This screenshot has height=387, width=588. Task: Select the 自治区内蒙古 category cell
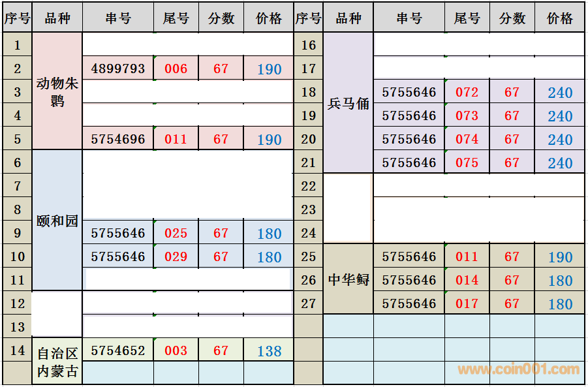(x=57, y=362)
